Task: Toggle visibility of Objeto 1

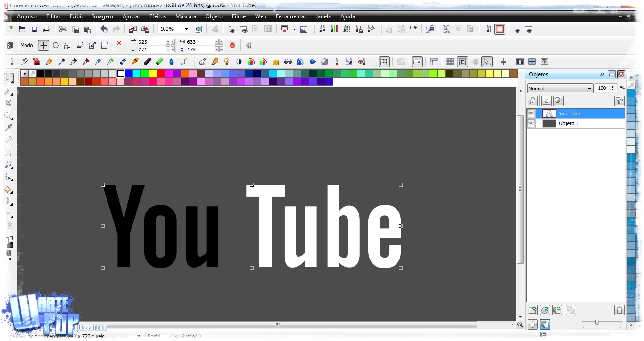Action: click(x=531, y=123)
